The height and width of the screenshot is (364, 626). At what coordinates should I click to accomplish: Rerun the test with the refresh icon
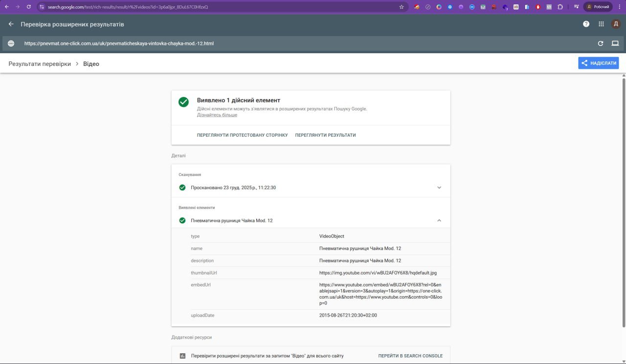click(601, 43)
